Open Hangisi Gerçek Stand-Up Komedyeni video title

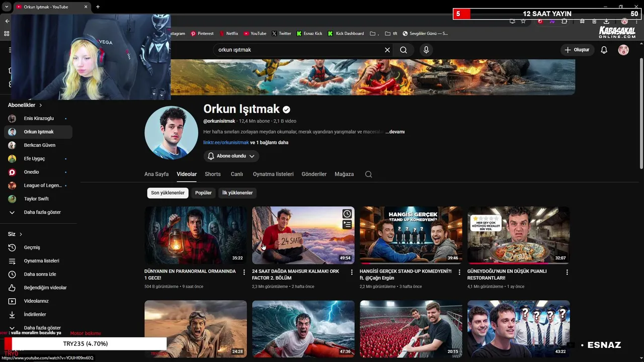(406, 275)
